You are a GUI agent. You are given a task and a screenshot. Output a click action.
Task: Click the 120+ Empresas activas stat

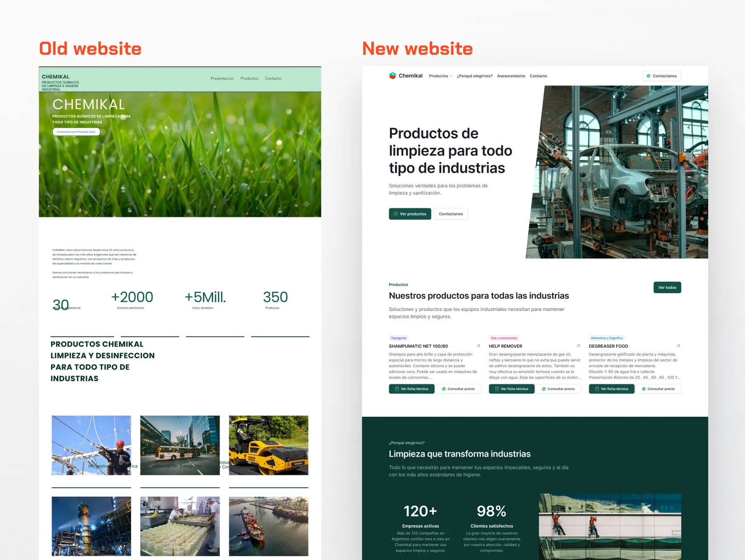coord(421,528)
